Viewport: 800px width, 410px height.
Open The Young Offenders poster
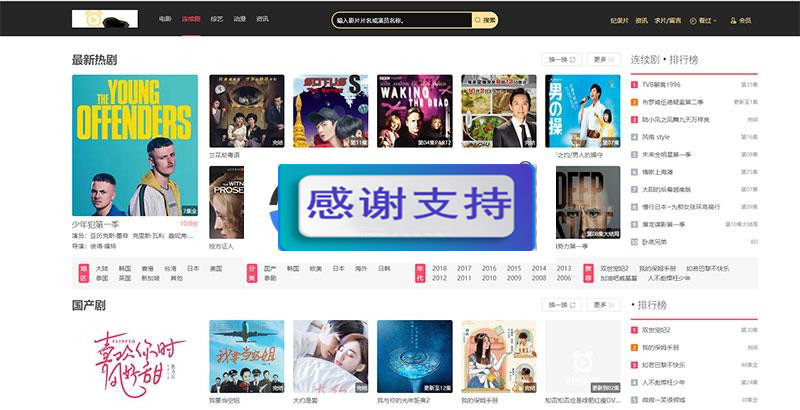135,145
